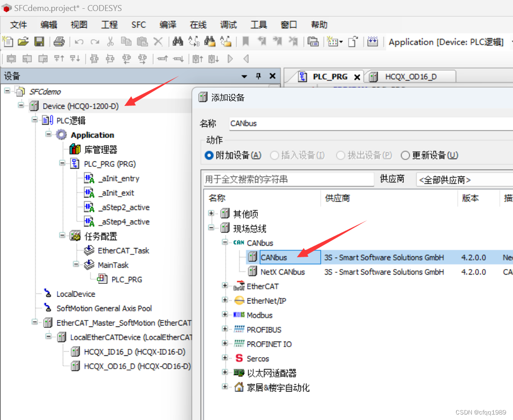Image resolution: width=513 pixels, height=420 pixels.
Task: Click the SFC insert step toolbar icon
Action: tap(11, 59)
